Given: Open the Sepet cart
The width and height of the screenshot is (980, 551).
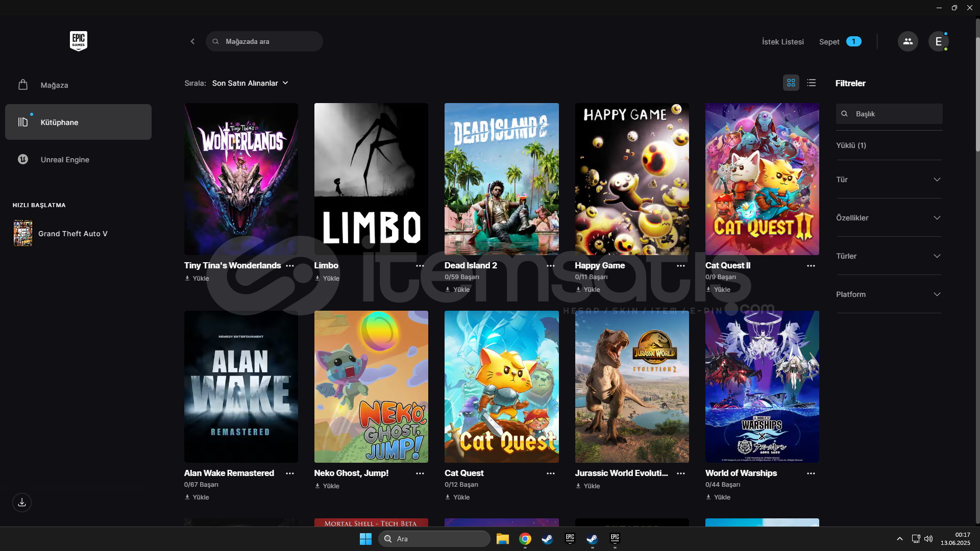Looking at the screenshot, I should click(840, 42).
